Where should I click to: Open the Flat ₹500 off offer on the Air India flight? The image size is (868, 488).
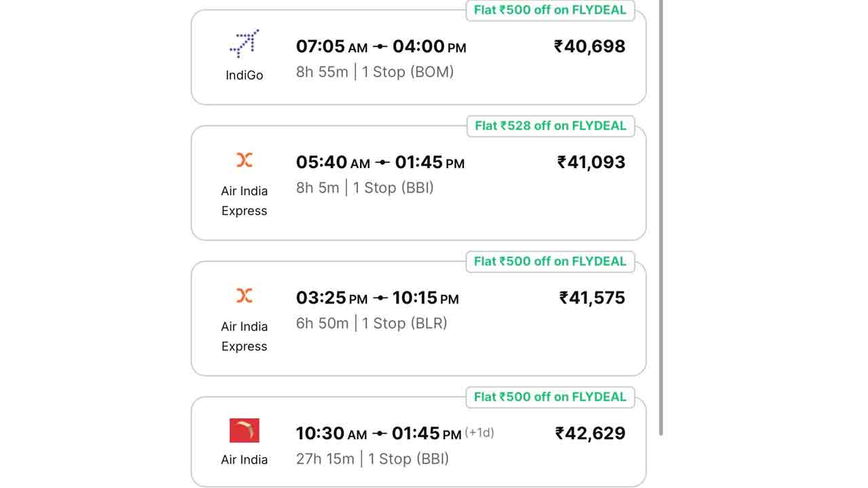[x=550, y=397]
